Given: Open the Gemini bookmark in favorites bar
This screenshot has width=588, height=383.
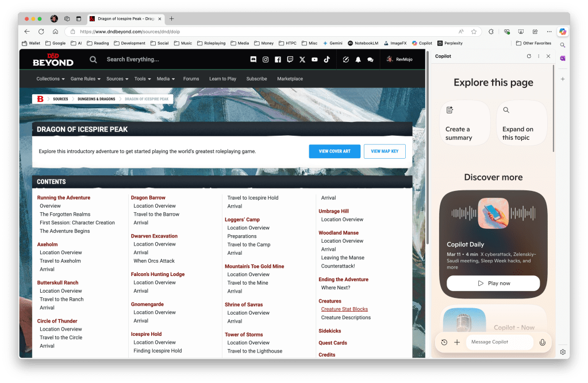Looking at the screenshot, I should [x=333, y=43].
